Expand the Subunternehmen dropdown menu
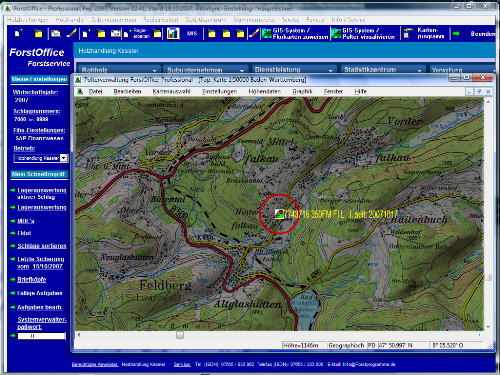This screenshot has width=500, height=375. click(x=242, y=70)
